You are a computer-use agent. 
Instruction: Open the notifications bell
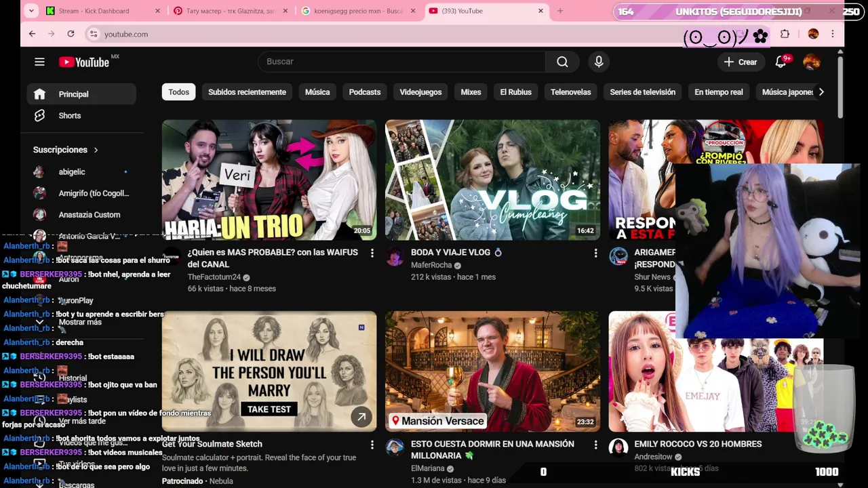781,62
